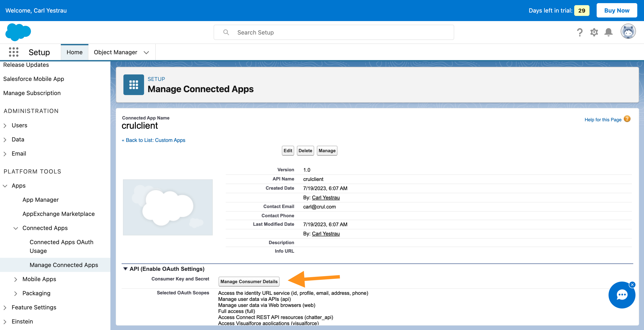Click the 'Welcome, Carl Yestrau' banner text
The image size is (644, 330).
tap(36, 10)
